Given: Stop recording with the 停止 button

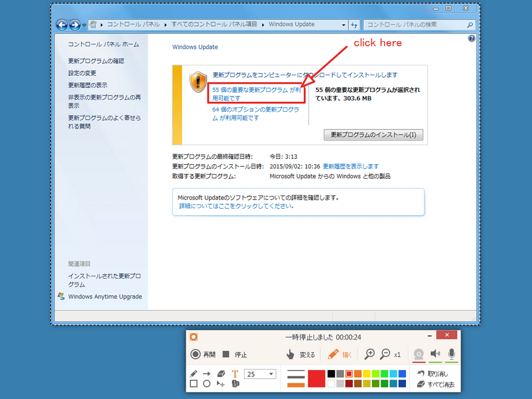Looking at the screenshot, I should [x=234, y=354].
